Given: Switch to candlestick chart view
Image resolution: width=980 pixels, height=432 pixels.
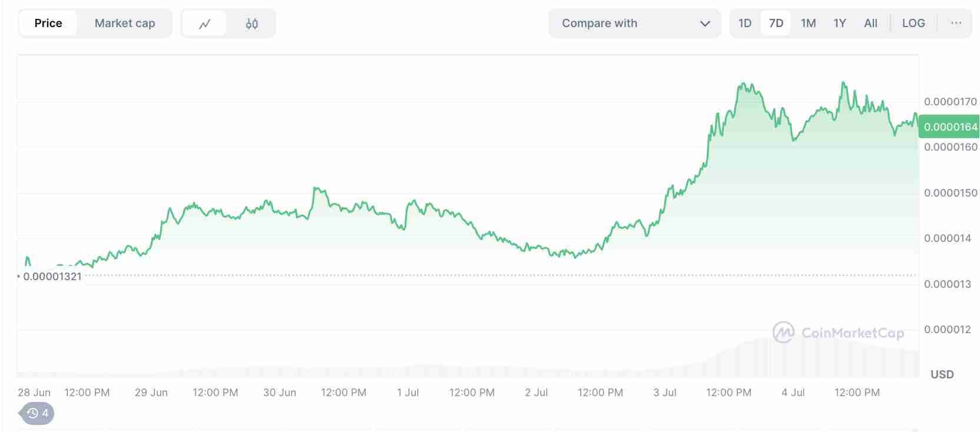Looking at the screenshot, I should click(251, 24).
